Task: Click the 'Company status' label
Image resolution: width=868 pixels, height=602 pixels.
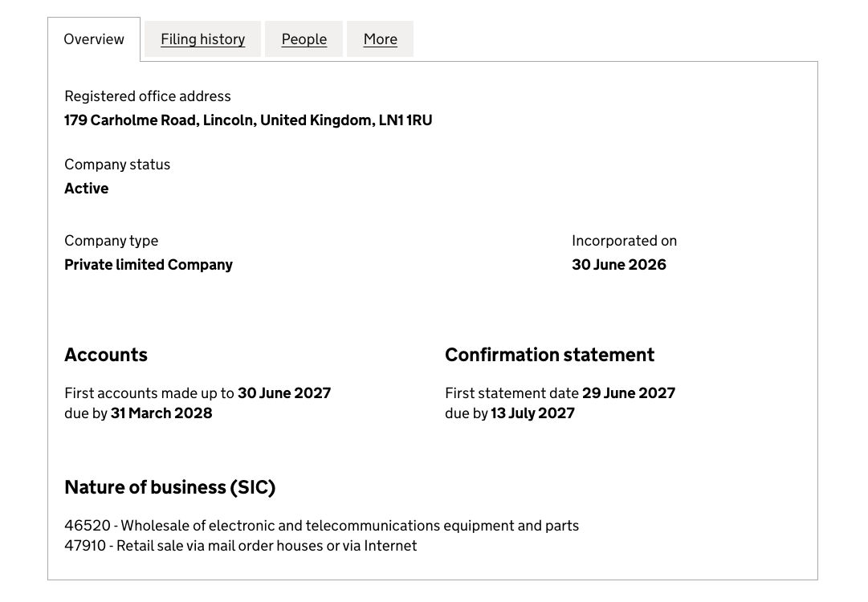Action: pos(117,165)
